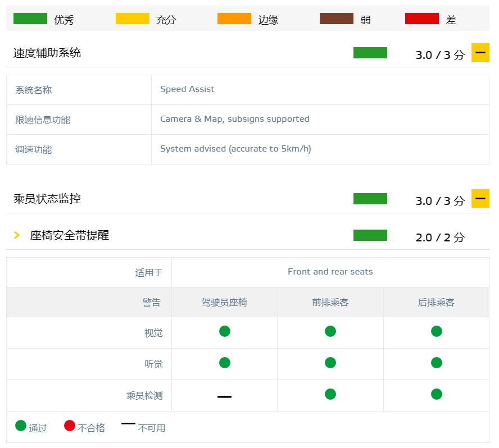Click the green 优秀 legend swatch
The image size is (499, 448).
tap(30, 19)
